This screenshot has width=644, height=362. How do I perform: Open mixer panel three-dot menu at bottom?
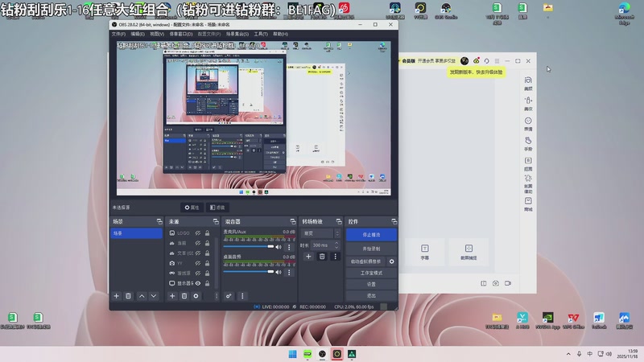242,296
